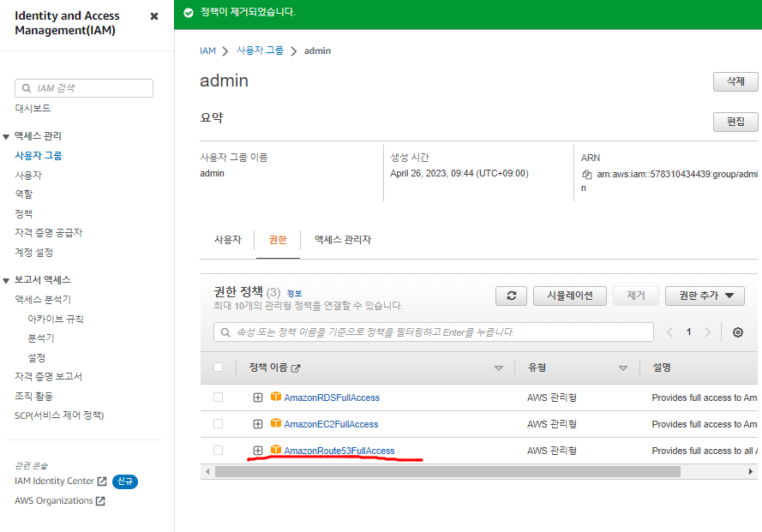Click external link icon next to 정책 이름
The height and width of the screenshot is (532, 762).
coord(296,368)
